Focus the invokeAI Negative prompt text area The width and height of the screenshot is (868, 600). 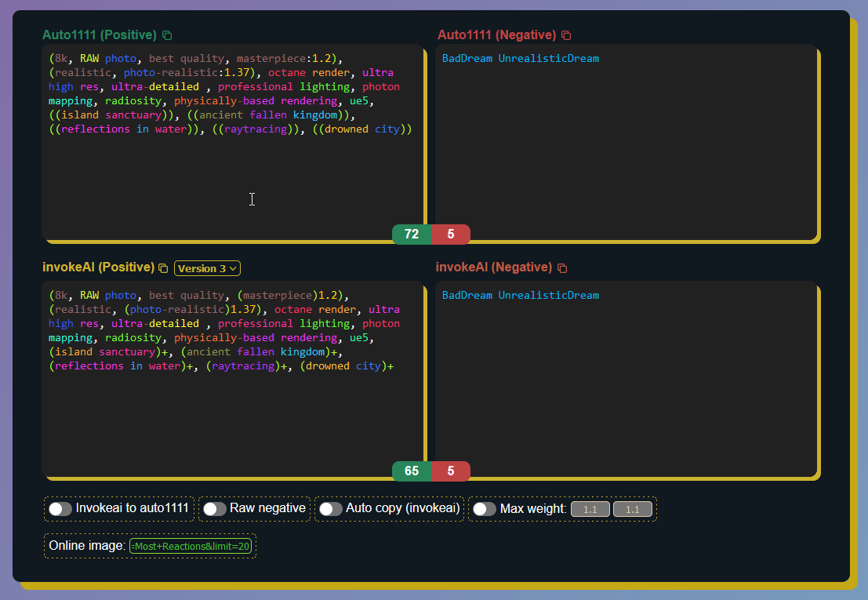pos(626,379)
